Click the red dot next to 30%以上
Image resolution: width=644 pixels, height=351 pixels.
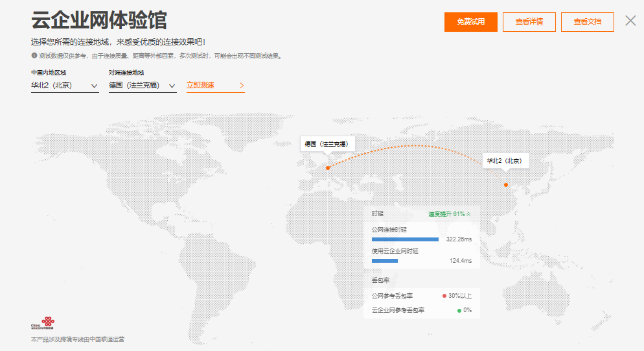pyautogui.click(x=444, y=296)
